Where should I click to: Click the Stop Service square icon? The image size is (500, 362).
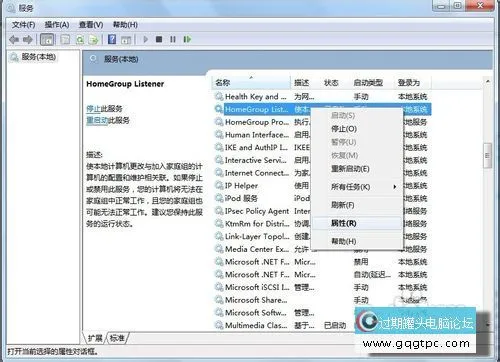tap(159, 39)
